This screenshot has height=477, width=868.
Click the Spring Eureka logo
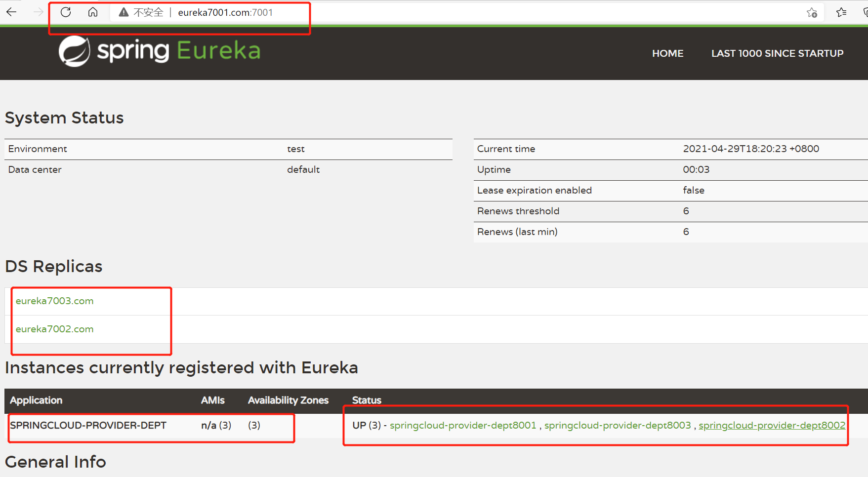click(x=160, y=51)
